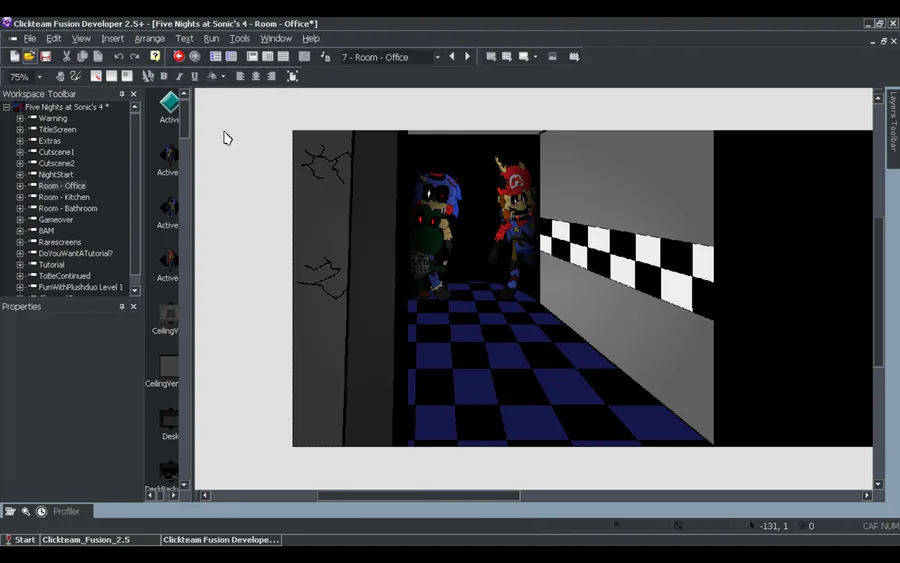This screenshot has height=563, width=900.
Task: Click Run Application icon
Action: (507, 56)
